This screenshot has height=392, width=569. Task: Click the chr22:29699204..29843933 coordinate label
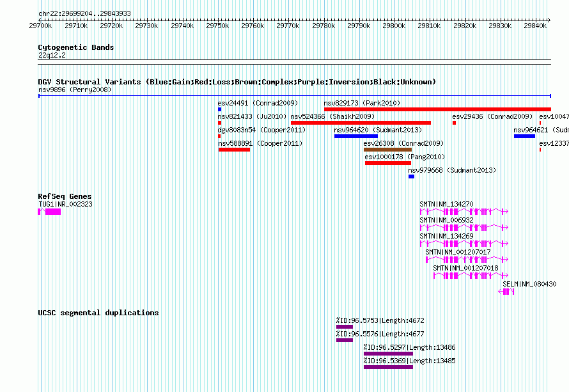pos(84,13)
